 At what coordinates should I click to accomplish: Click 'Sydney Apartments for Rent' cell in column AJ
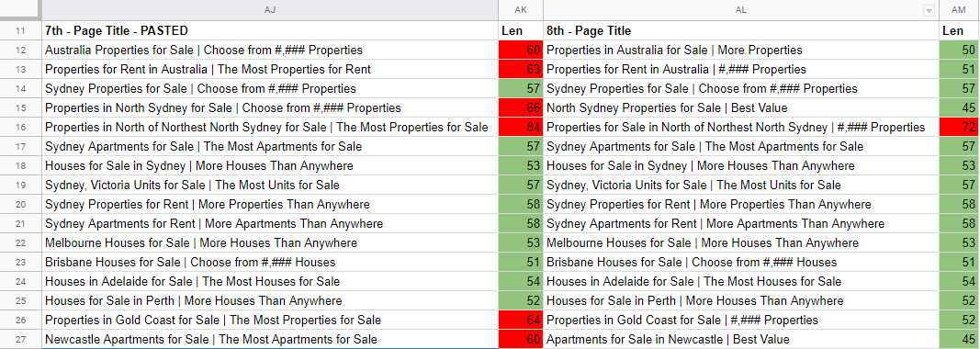[270, 224]
